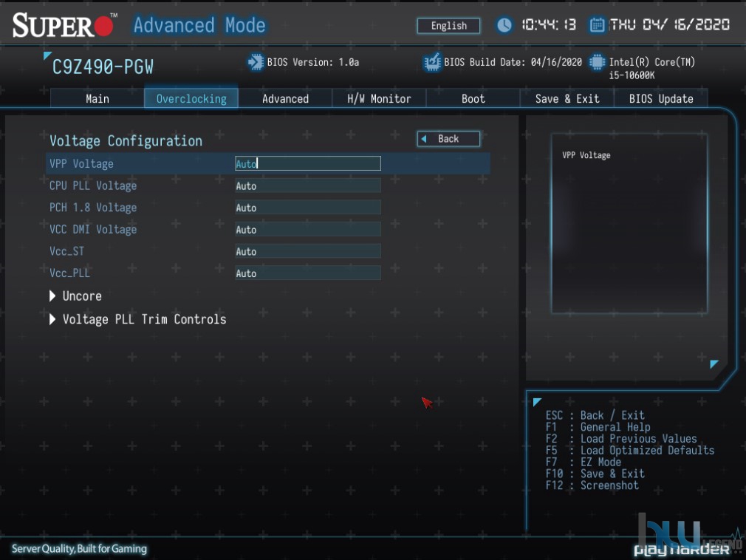Click the BIOS Version chip icon
The width and height of the screenshot is (746, 560).
[256, 62]
